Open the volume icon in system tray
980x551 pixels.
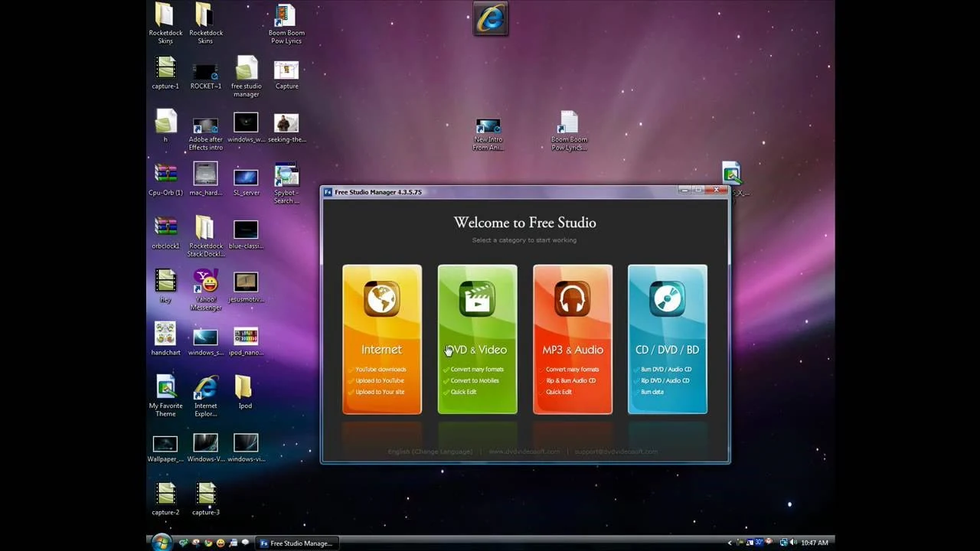pyautogui.click(x=794, y=543)
